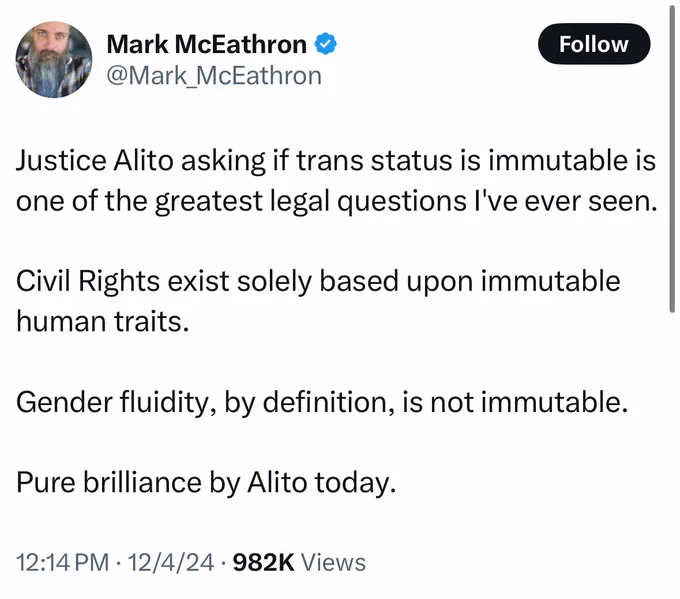This screenshot has height=599, width=680.
Task: Click the "Civil Rights exist solely" line
Action: point(318,281)
